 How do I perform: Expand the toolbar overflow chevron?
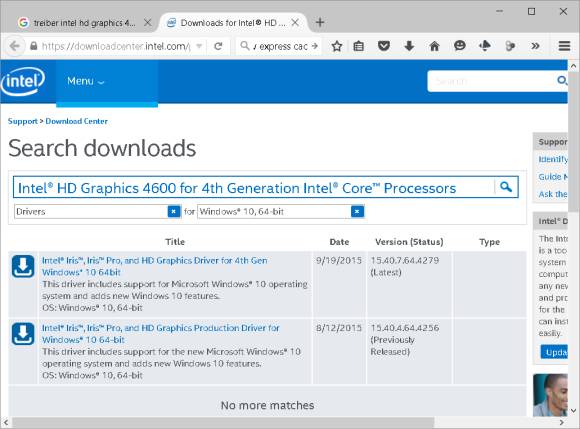(x=535, y=46)
